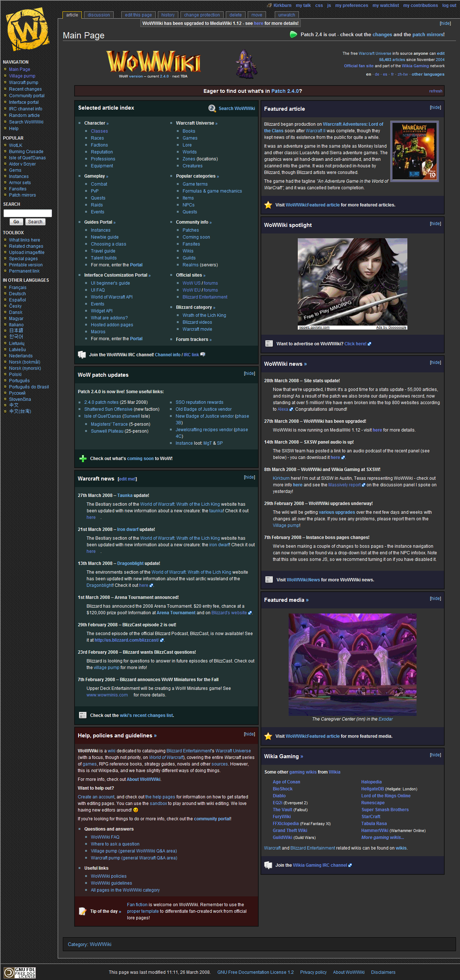Open the Community info heading

194,222
